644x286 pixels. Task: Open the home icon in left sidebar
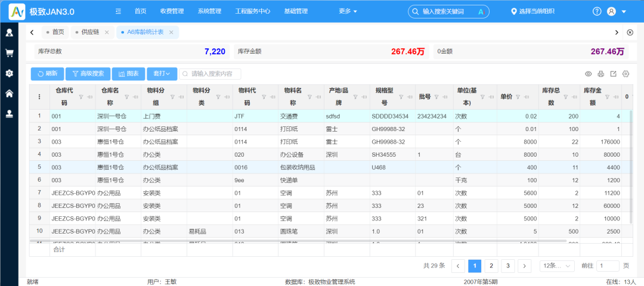(x=9, y=94)
